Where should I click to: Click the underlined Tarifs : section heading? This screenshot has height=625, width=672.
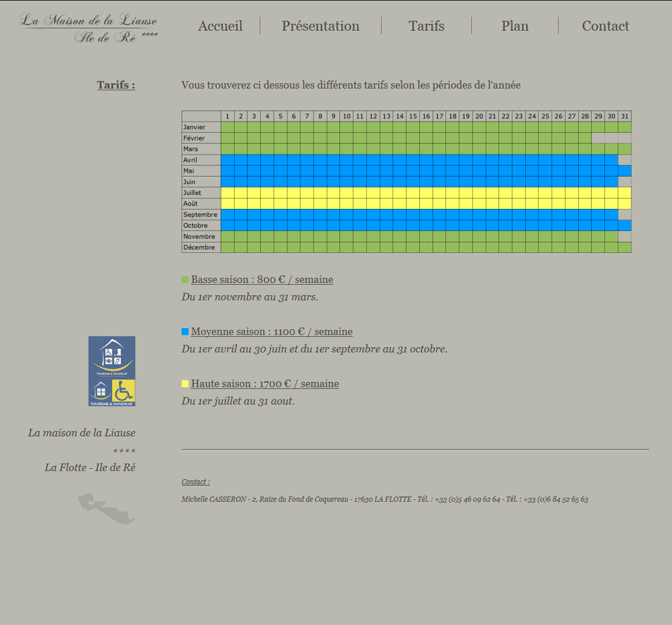pos(116,85)
